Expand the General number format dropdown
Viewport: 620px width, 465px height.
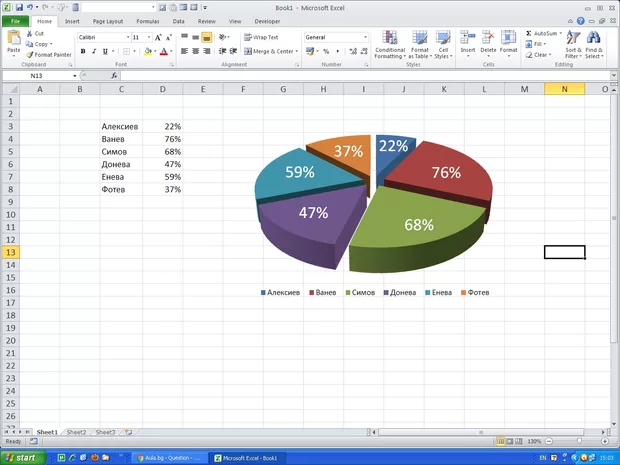pos(365,37)
